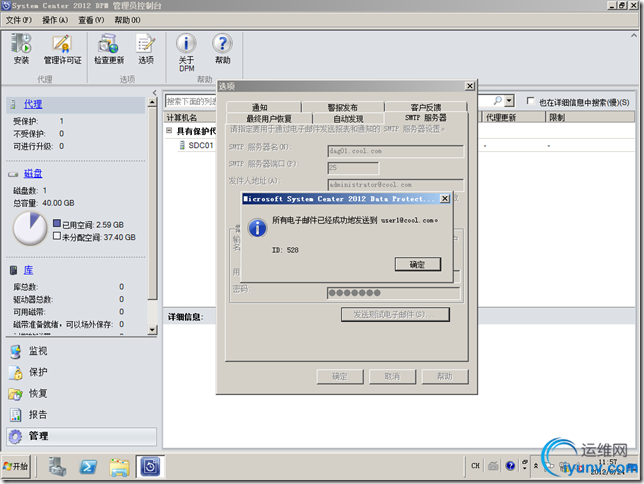Select the SMTP Server (SMTP 服务器) tab

click(x=426, y=118)
